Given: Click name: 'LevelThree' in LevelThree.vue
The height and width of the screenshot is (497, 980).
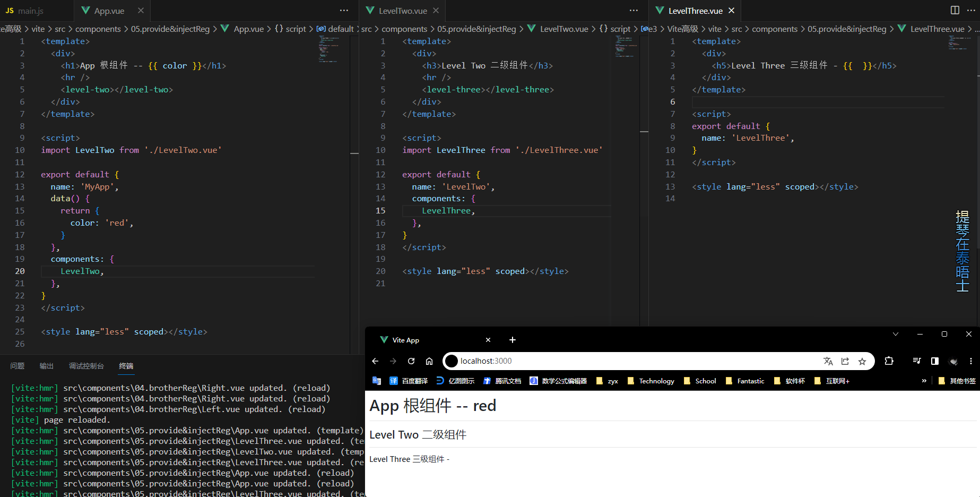Looking at the screenshot, I should tap(748, 138).
